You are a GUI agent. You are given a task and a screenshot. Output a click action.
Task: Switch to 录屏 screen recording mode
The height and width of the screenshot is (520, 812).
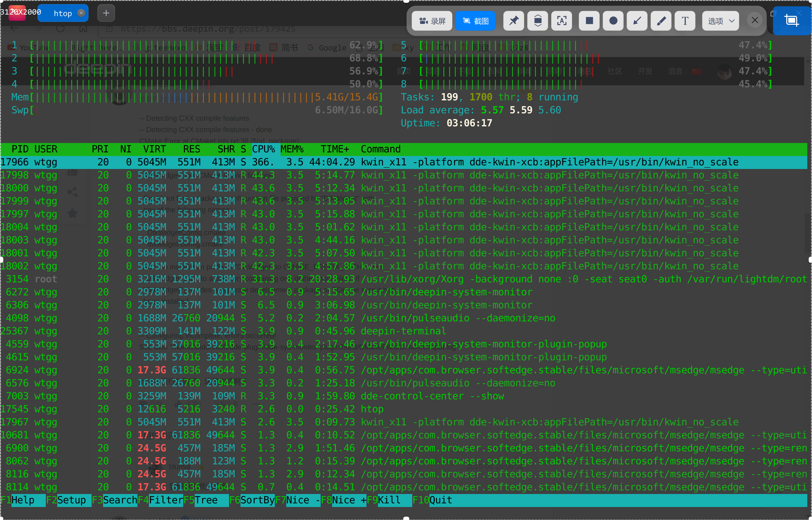click(432, 21)
